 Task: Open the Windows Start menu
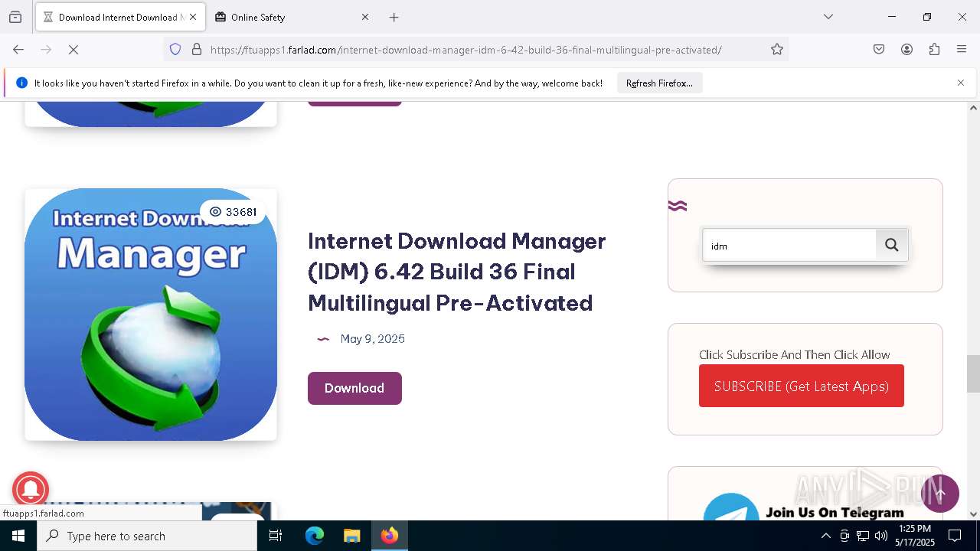(18, 536)
